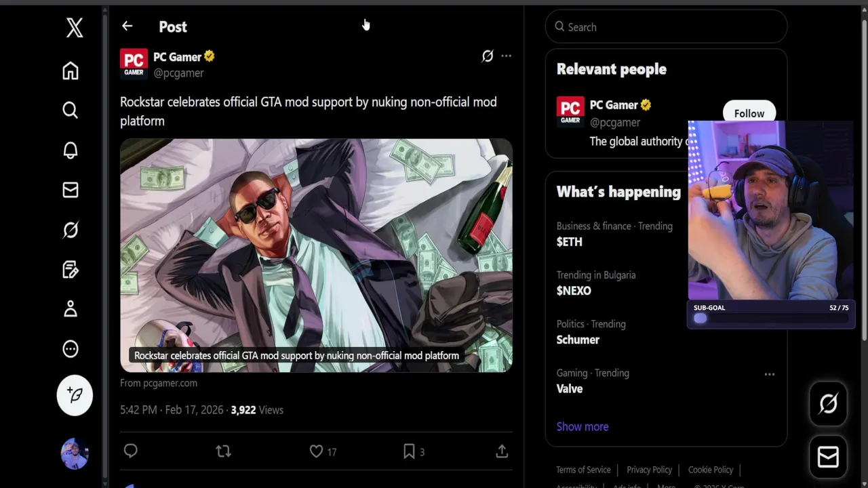868x488 pixels.
Task: Select the $ETH trending topic
Action: point(570,242)
